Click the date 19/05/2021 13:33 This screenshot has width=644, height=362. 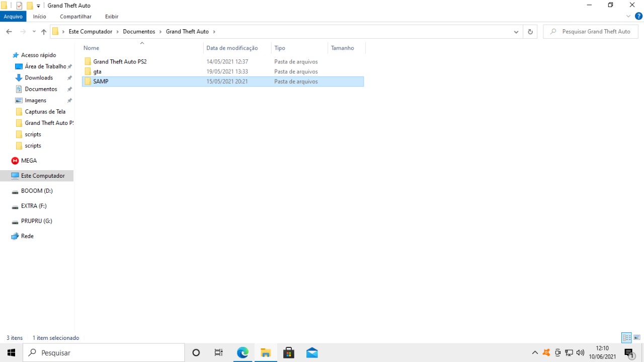click(x=227, y=71)
